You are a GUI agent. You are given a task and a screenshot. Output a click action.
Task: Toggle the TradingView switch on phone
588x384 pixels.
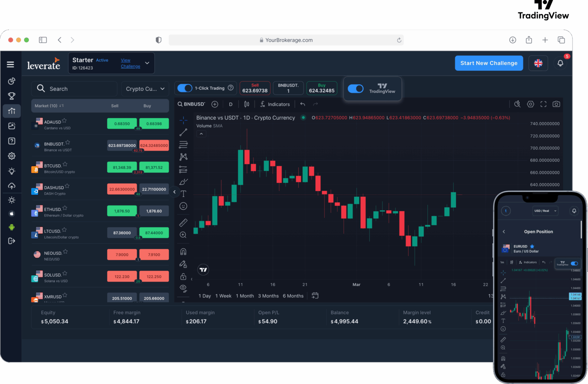coord(574,263)
